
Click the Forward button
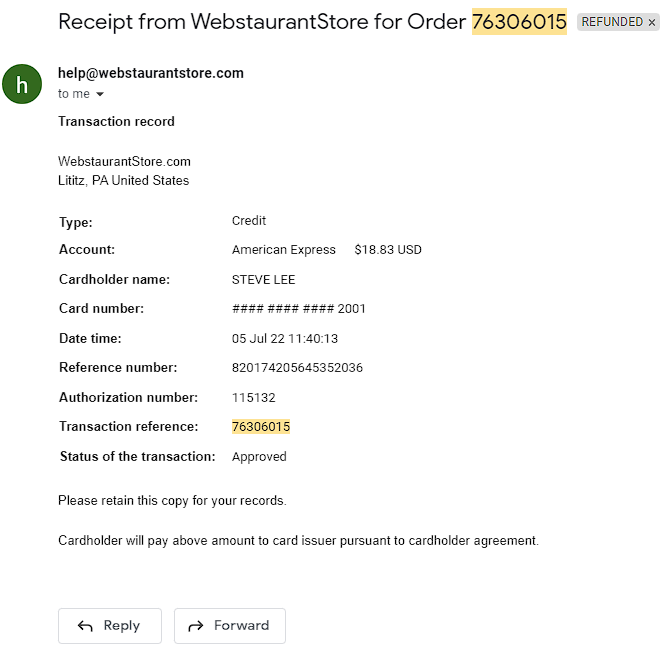(x=229, y=625)
